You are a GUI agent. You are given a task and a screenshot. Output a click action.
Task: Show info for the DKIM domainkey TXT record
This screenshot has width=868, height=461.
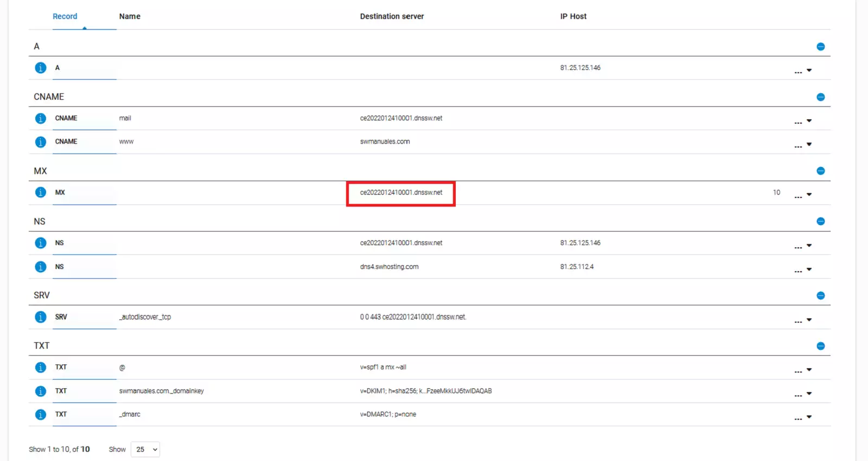[41, 391]
